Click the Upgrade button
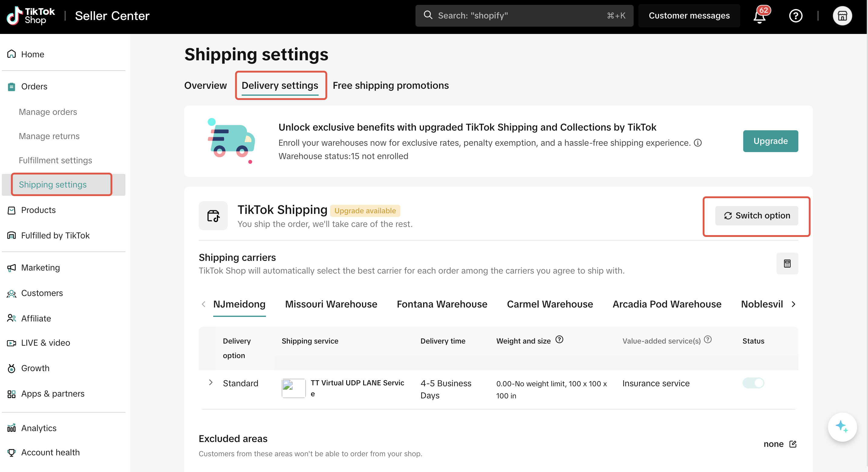The width and height of the screenshot is (868, 472). pos(770,141)
